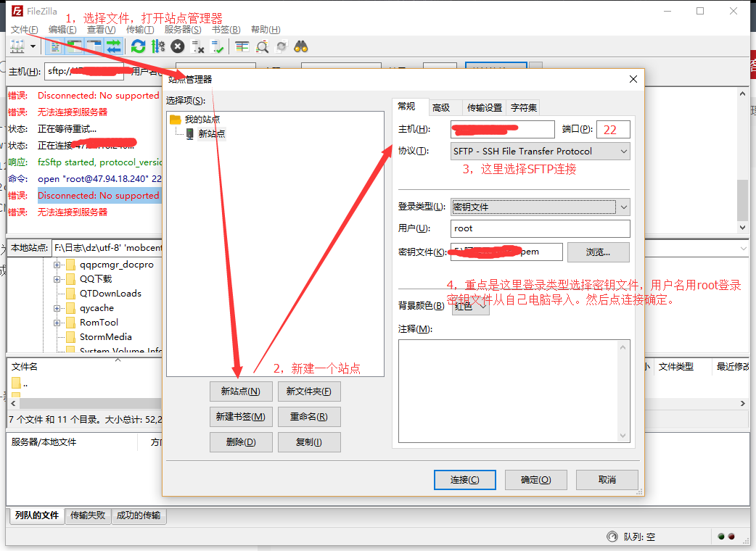Open the directory listing filters
The width and height of the screenshot is (756, 551).
(x=242, y=46)
